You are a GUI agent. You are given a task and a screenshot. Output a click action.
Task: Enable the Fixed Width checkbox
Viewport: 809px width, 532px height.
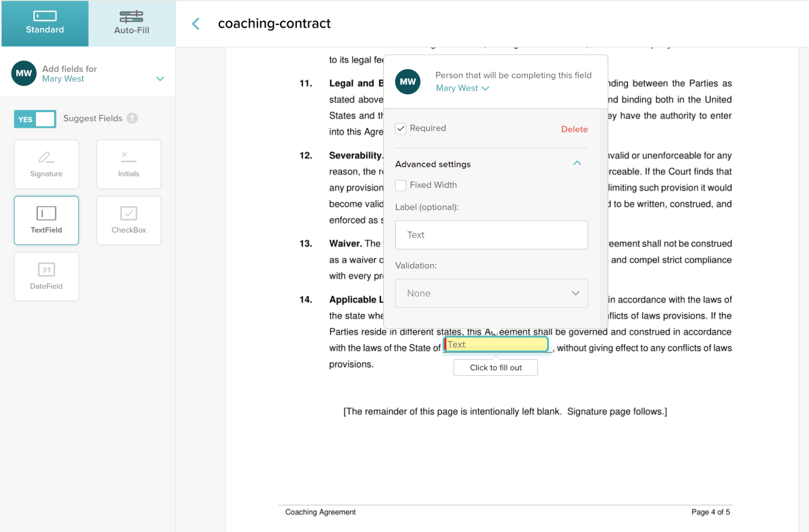click(x=401, y=185)
